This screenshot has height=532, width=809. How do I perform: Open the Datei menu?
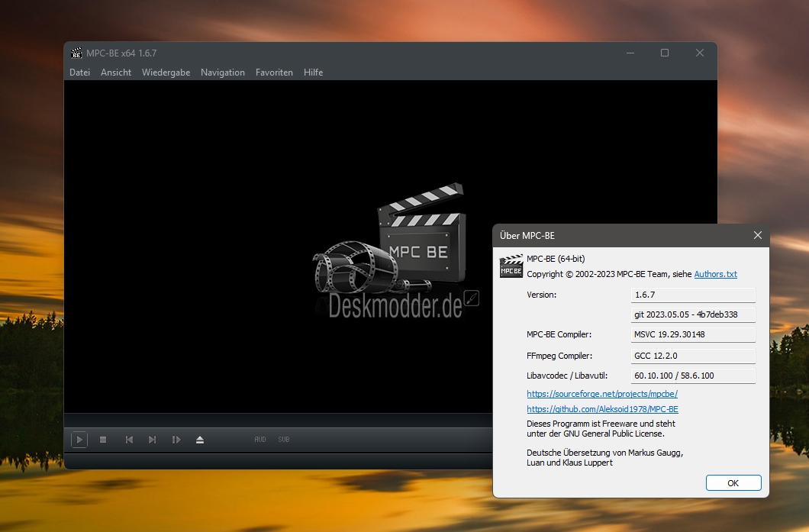click(80, 73)
